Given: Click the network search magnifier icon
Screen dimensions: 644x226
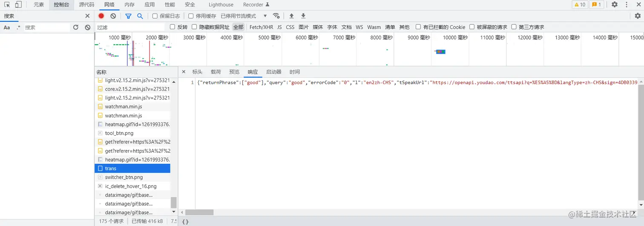Looking at the screenshot, I should pyautogui.click(x=140, y=16).
